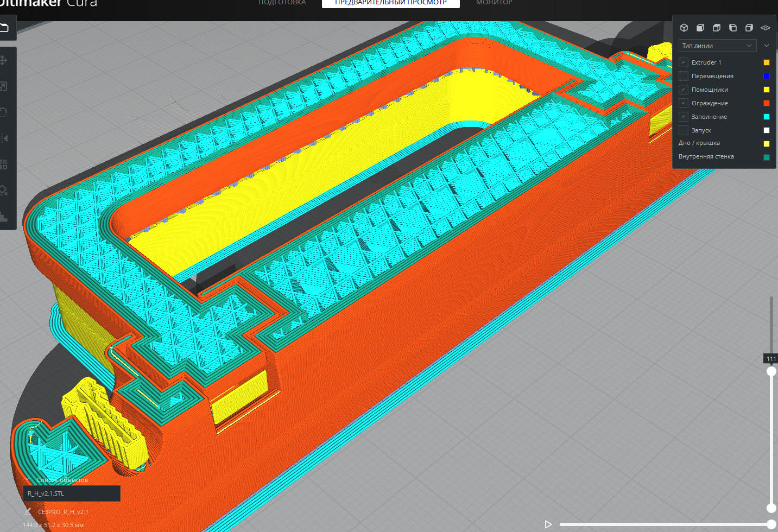
Task: Uncheck the Помощники checkbox
Action: (x=684, y=90)
